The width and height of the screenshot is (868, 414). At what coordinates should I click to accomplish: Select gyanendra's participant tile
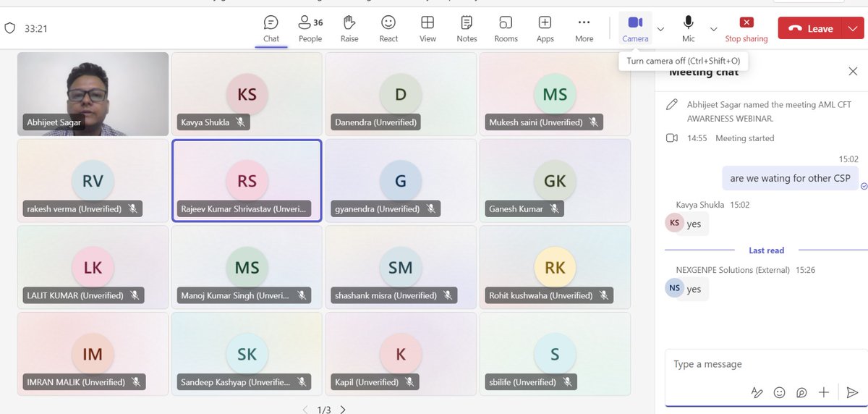point(400,180)
